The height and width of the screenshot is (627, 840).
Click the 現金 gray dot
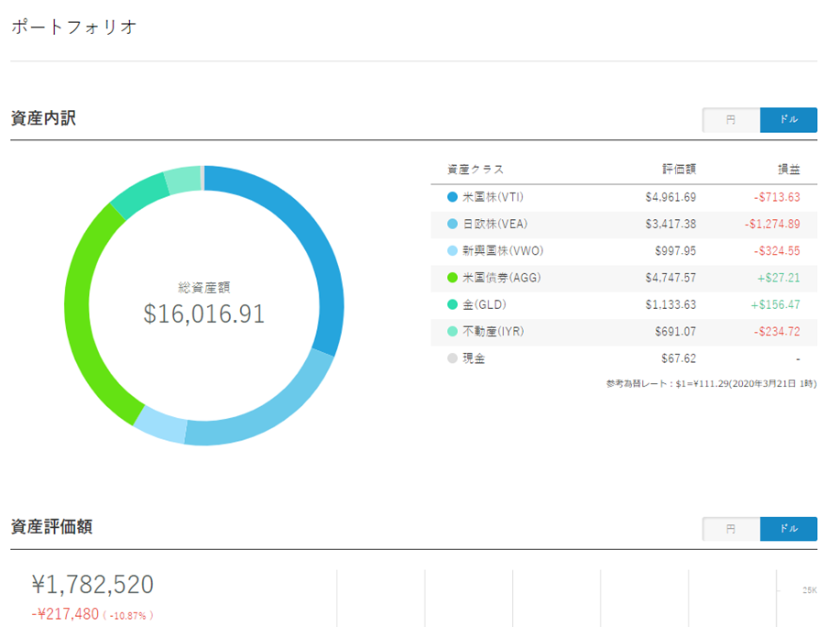[453, 358]
